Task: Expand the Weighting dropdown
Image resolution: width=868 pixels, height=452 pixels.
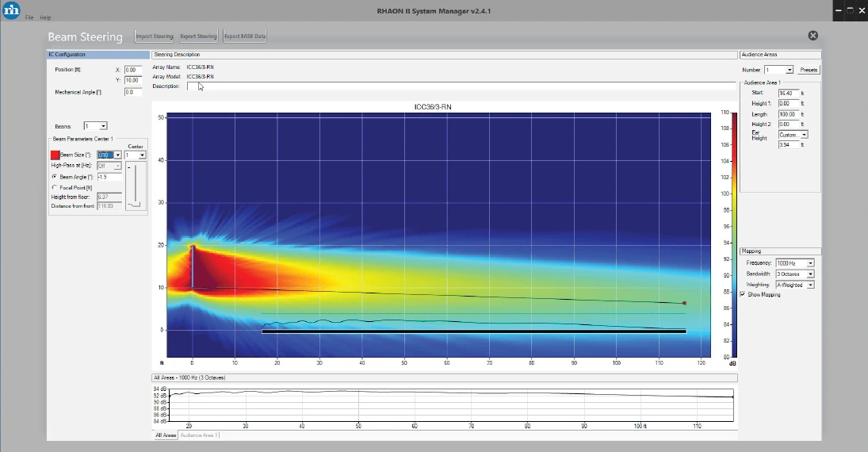Action: click(809, 284)
